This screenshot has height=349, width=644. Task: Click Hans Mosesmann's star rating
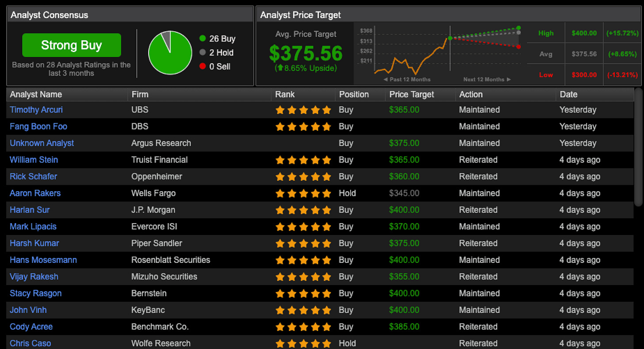tap(303, 260)
